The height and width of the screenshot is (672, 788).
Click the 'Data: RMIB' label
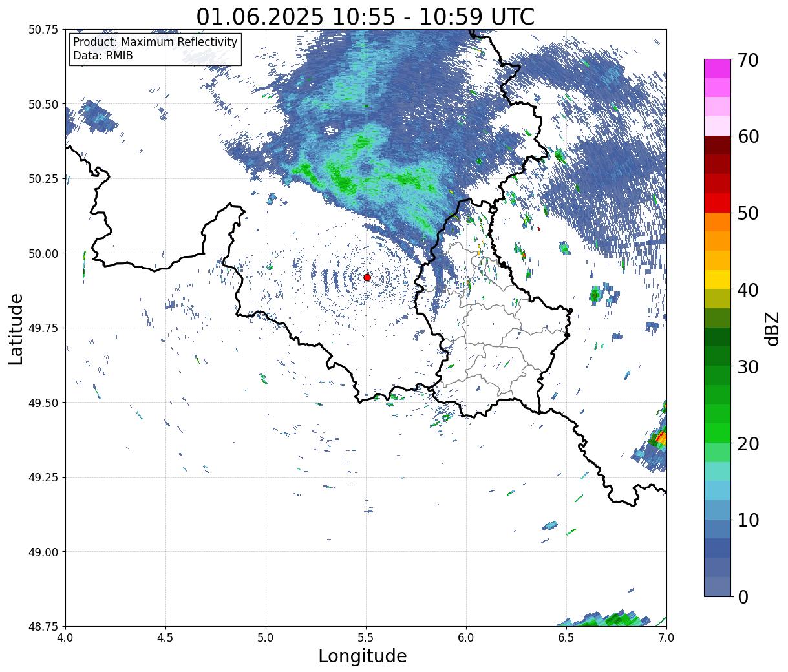103,56
